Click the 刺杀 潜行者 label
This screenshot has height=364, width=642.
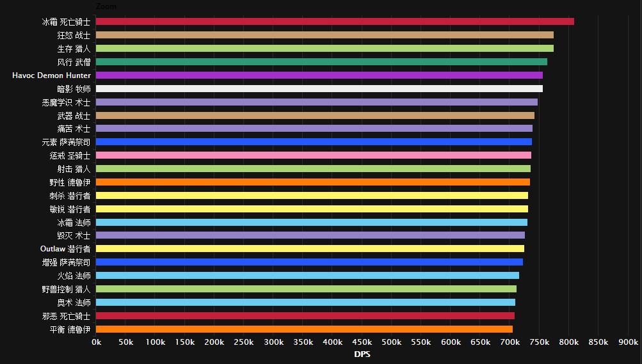click(x=70, y=196)
